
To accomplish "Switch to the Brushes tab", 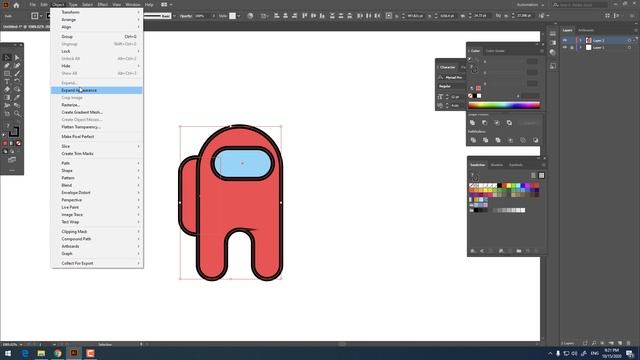I will point(497,165).
